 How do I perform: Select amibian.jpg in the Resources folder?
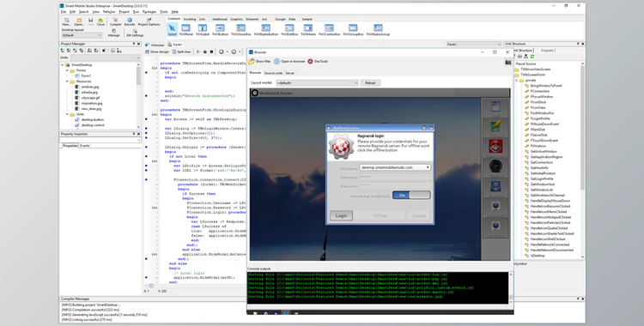click(x=89, y=87)
